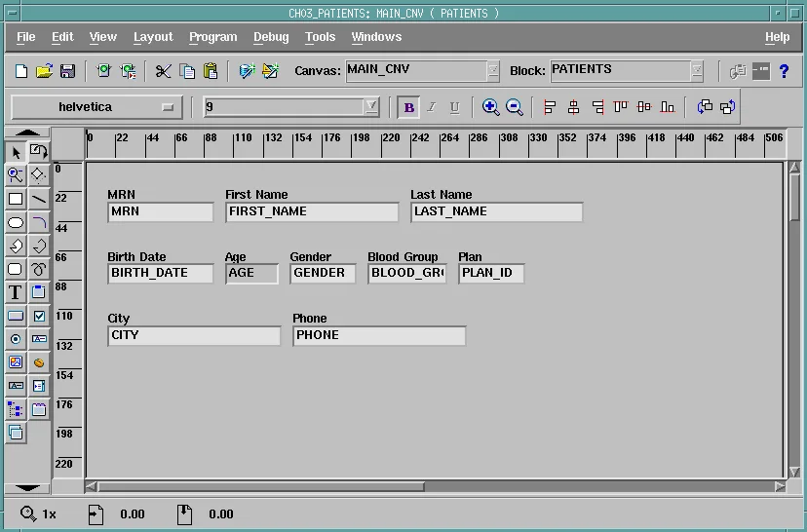The height and width of the screenshot is (532, 807).
Task: Click the vertical scrollbar down arrow
Action: (794, 472)
